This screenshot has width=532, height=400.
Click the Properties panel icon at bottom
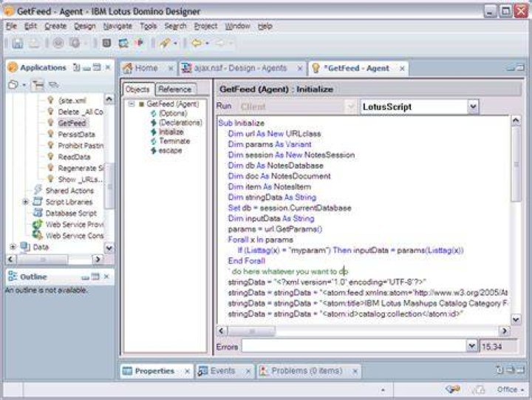pos(127,371)
